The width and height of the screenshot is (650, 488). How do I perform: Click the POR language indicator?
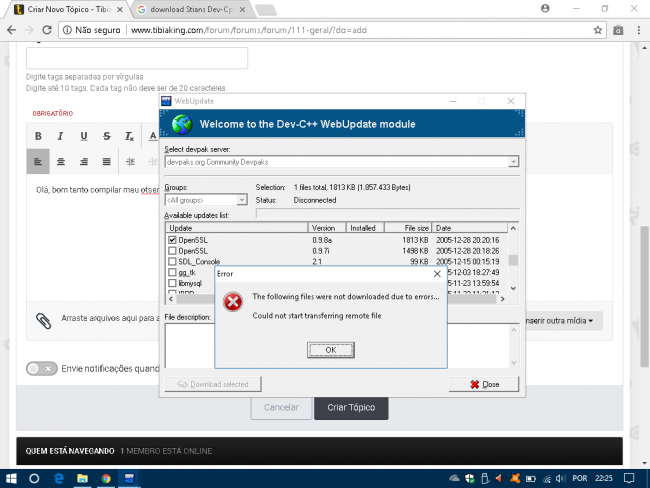pos(580,478)
